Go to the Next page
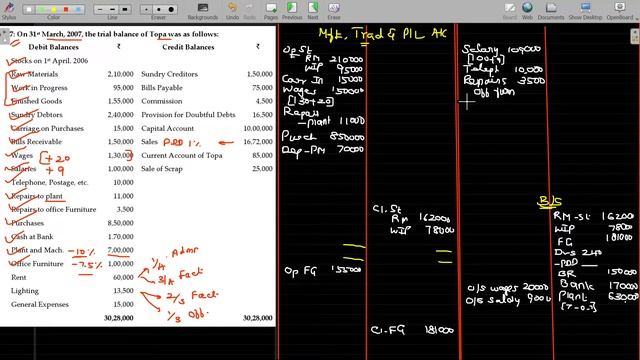Screen dimensions: 640x360 313,11
